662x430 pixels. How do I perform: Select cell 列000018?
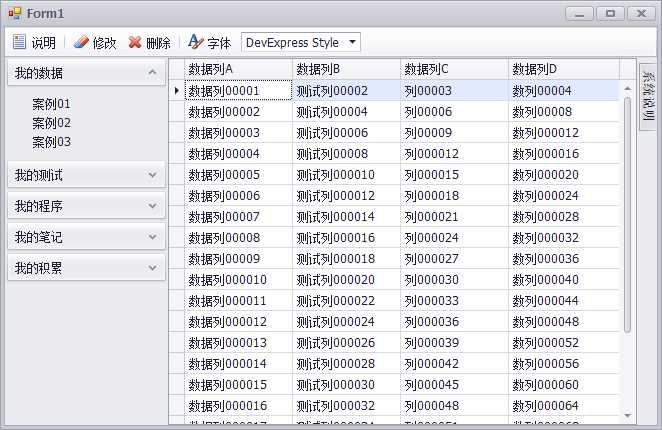pos(454,196)
